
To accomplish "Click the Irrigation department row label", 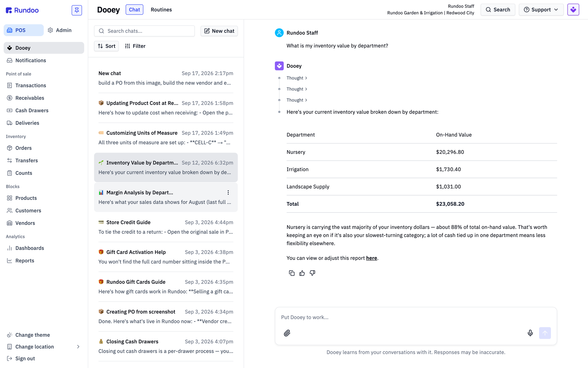I will click(297, 169).
